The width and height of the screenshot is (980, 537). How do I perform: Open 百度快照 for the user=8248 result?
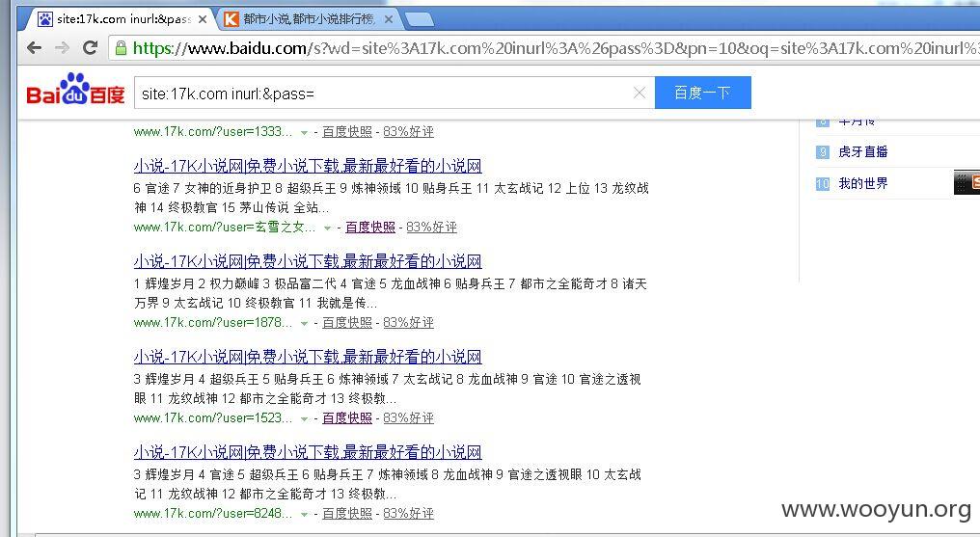(x=347, y=514)
